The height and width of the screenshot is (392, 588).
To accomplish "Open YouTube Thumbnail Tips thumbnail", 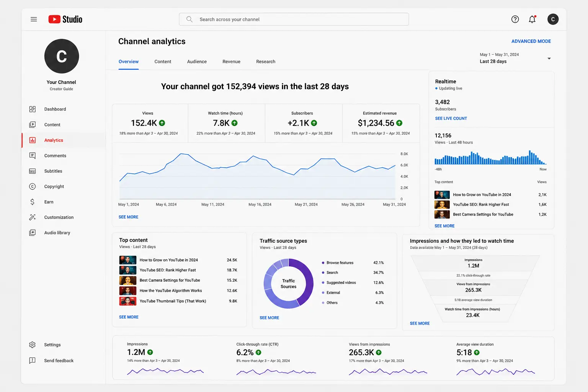I will pos(128,301).
